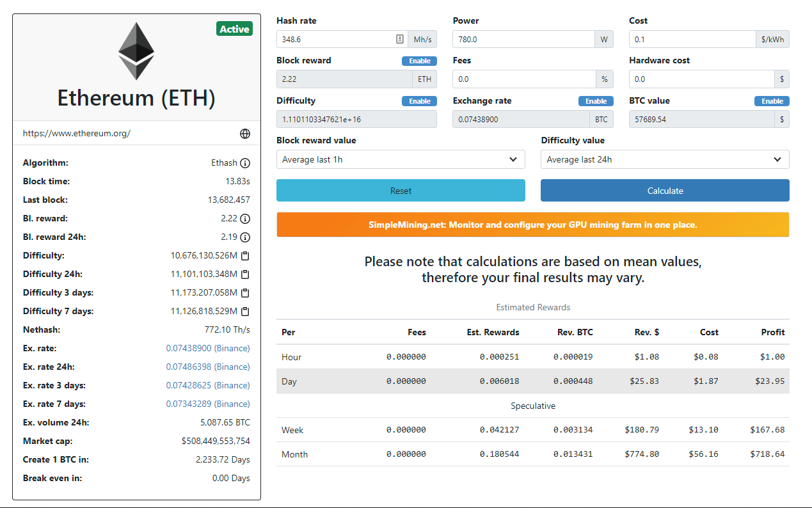Click the Break even in 0.00 Days value
The image size is (812, 508).
click(231, 479)
